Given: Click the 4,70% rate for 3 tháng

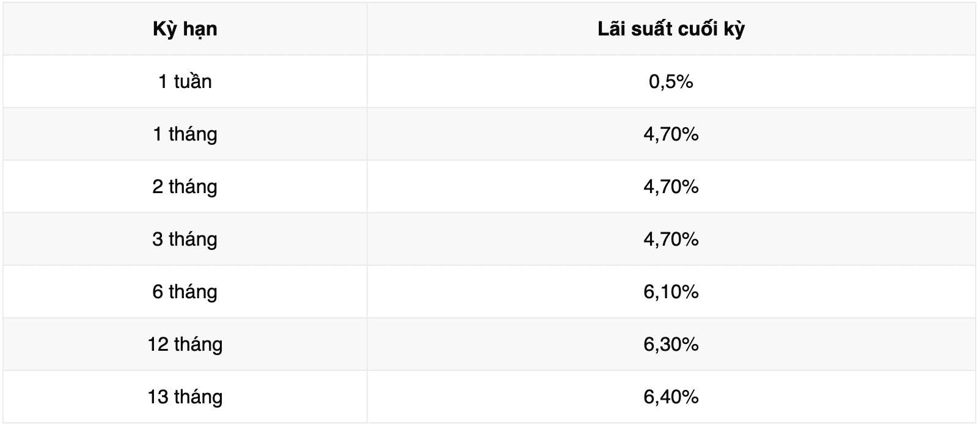Looking at the screenshot, I should (671, 240).
